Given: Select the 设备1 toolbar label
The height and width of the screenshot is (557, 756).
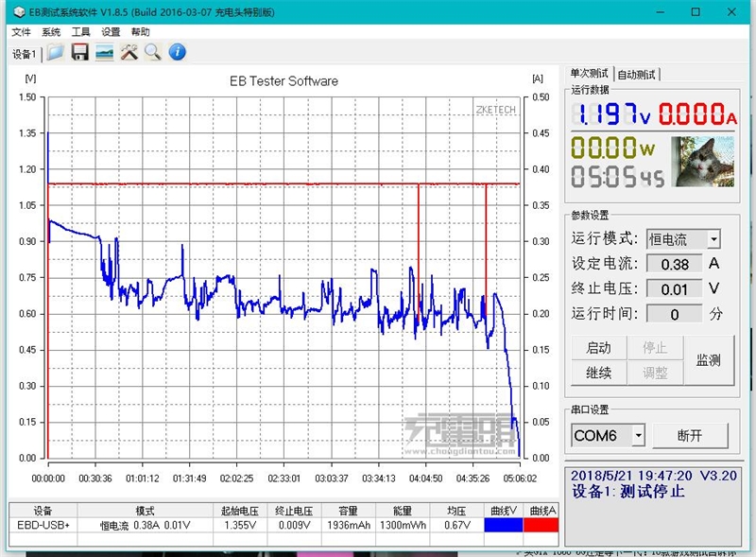Looking at the screenshot, I should (x=25, y=54).
